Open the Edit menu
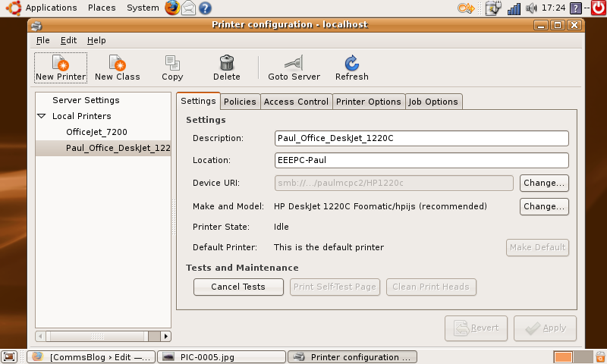607x364 pixels. [68, 40]
